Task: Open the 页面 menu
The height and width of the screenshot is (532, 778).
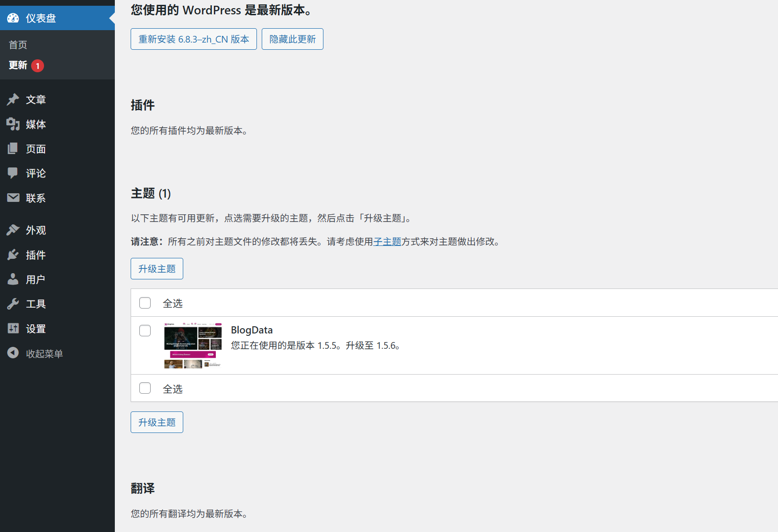Action: pos(57,149)
